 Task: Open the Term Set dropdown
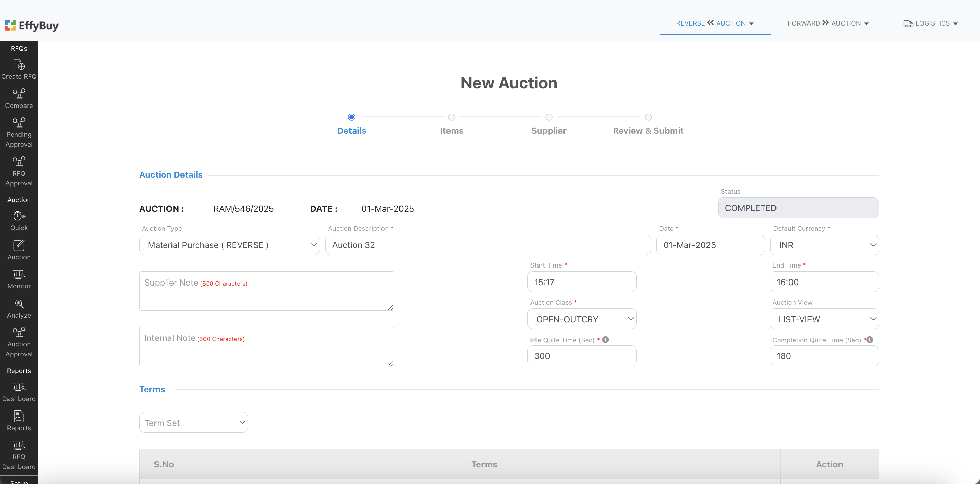click(x=194, y=422)
